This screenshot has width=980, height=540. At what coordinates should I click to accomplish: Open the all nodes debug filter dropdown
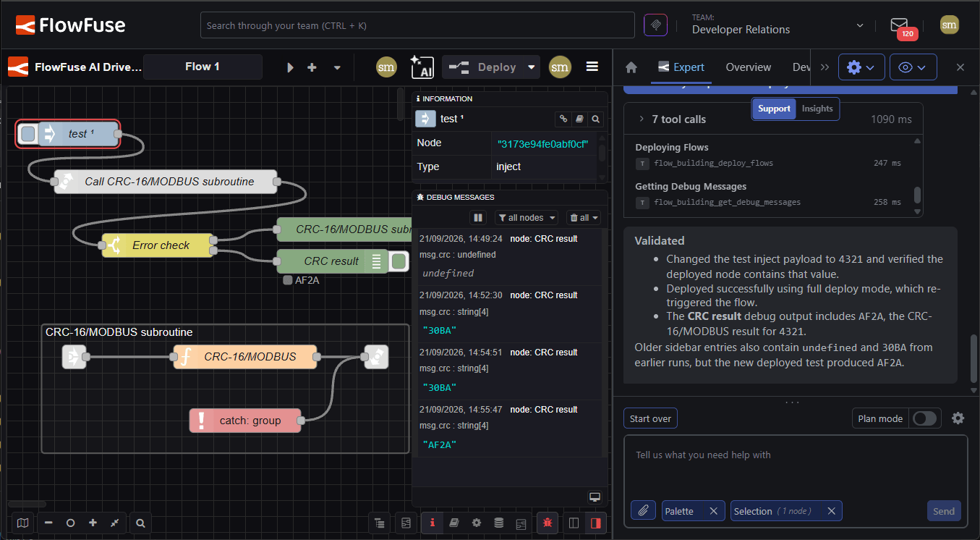click(527, 218)
